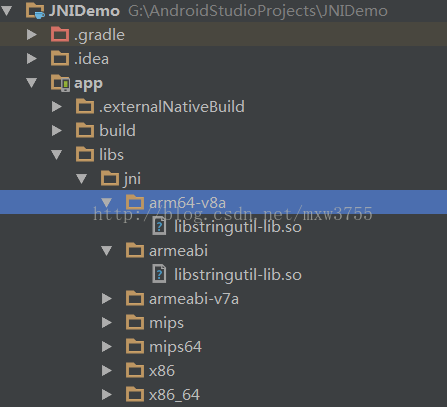
Task: Expand the .gradle folder arrow
Action: [32, 35]
